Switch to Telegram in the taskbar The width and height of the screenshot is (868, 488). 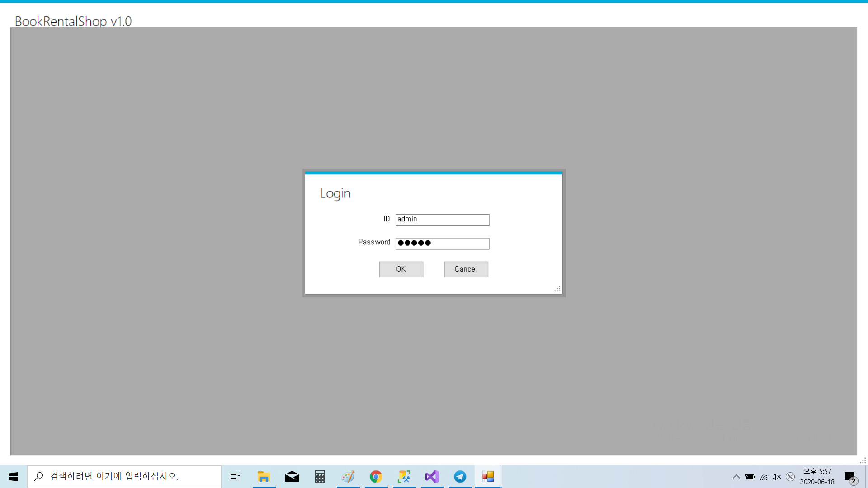coord(460,477)
